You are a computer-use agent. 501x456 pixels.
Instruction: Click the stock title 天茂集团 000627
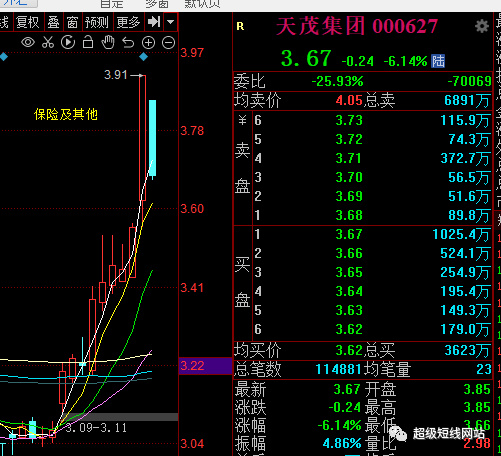pyautogui.click(x=357, y=26)
